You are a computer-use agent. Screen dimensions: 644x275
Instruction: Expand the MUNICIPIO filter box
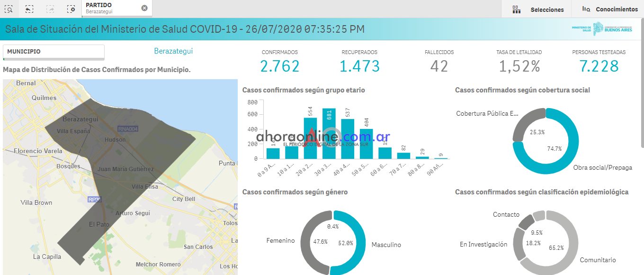tap(54, 52)
